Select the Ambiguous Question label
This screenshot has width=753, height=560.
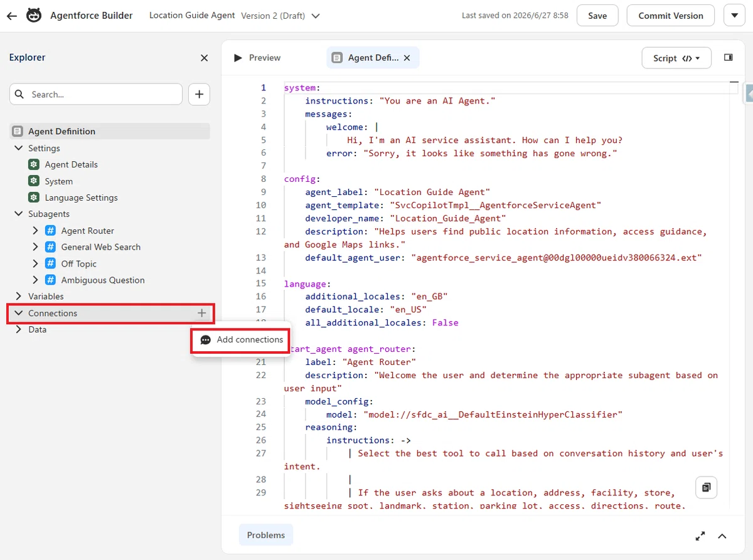103,280
